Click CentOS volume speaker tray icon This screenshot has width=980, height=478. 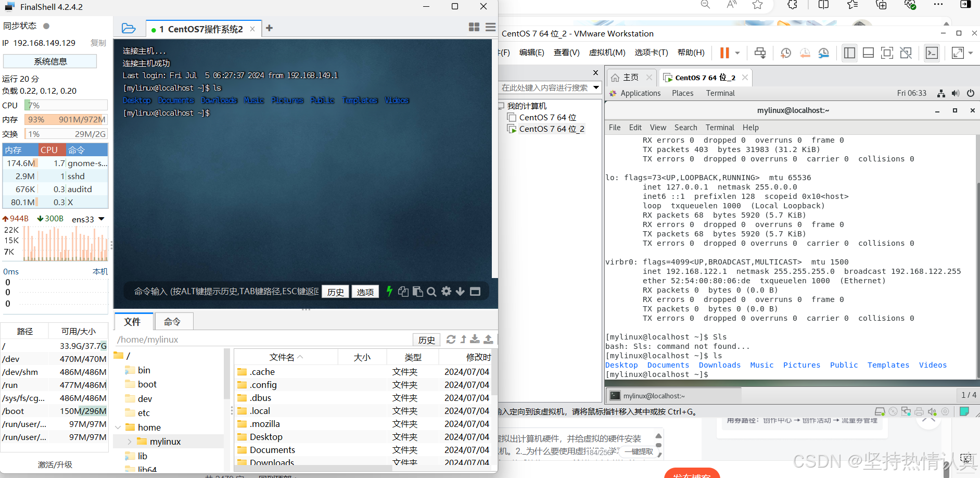[956, 93]
